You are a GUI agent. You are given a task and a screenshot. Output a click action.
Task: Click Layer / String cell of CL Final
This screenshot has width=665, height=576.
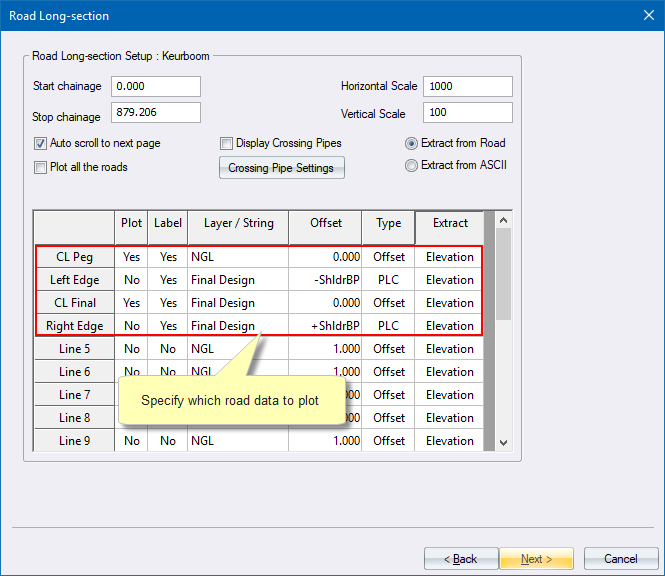click(x=238, y=303)
